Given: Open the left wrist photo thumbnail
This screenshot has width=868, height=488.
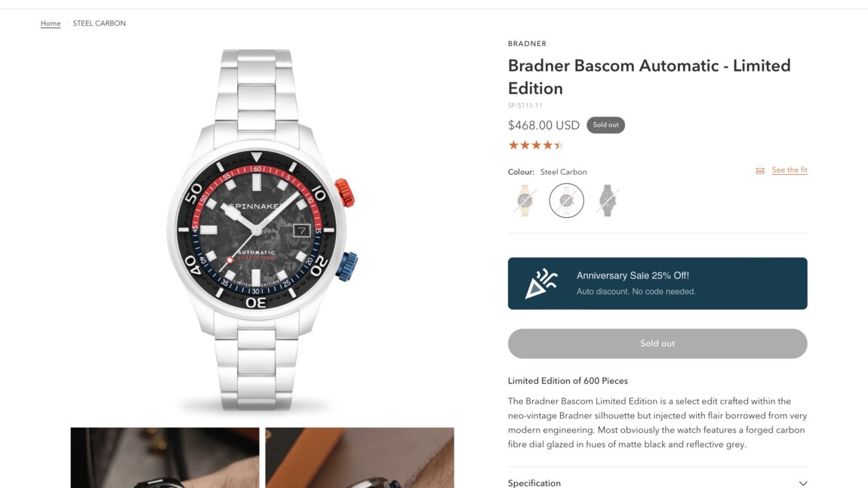Looking at the screenshot, I should [x=165, y=458].
